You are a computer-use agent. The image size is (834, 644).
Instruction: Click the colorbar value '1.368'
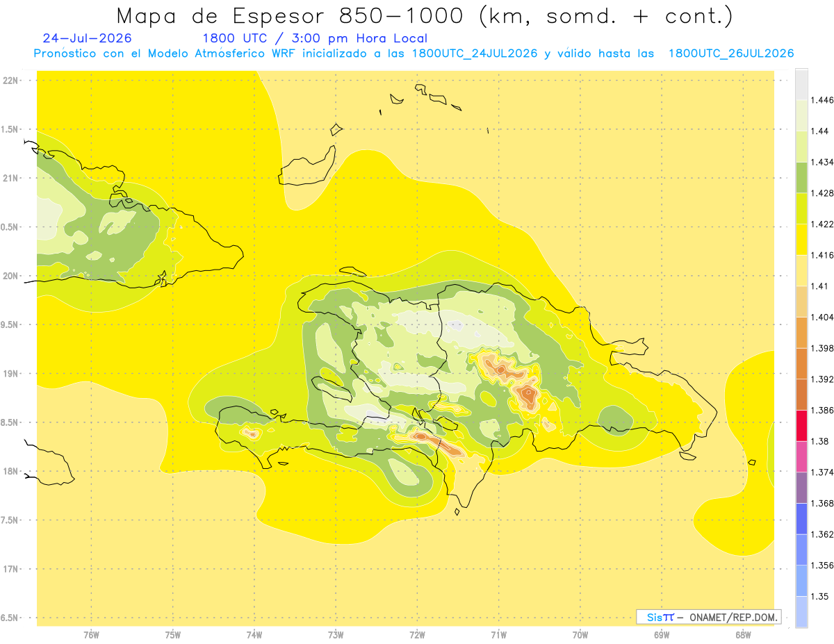tap(821, 504)
